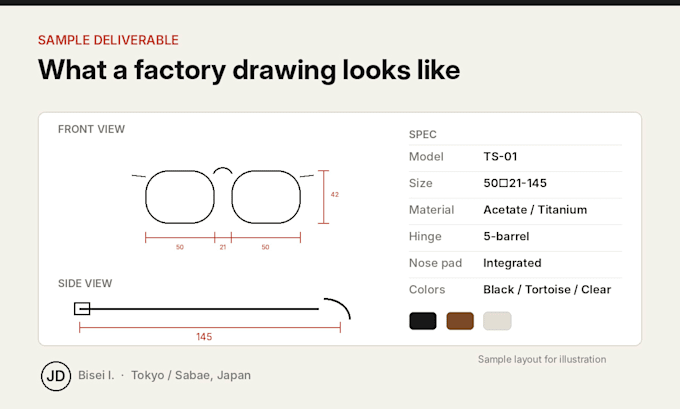Screen dimensions: 680x409
Task: Click the glasses front view drawing
Action: pos(223,196)
